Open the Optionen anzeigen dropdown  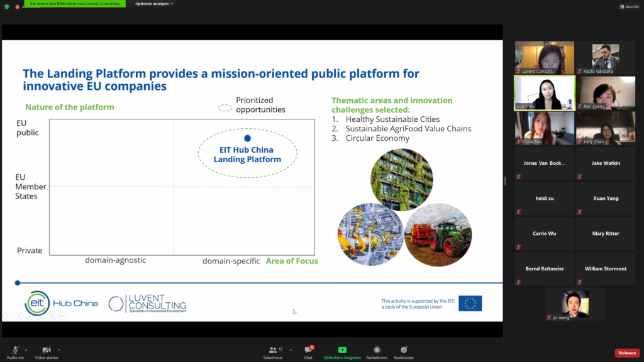153,4
